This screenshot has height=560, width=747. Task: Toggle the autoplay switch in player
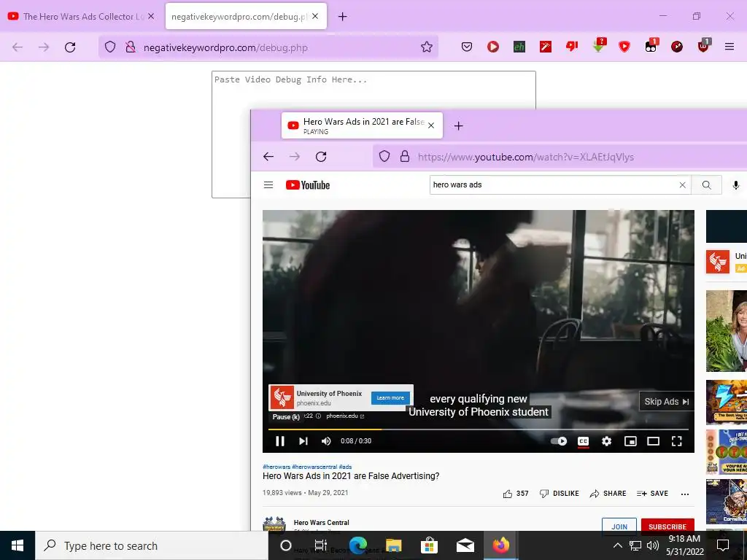[x=559, y=441]
